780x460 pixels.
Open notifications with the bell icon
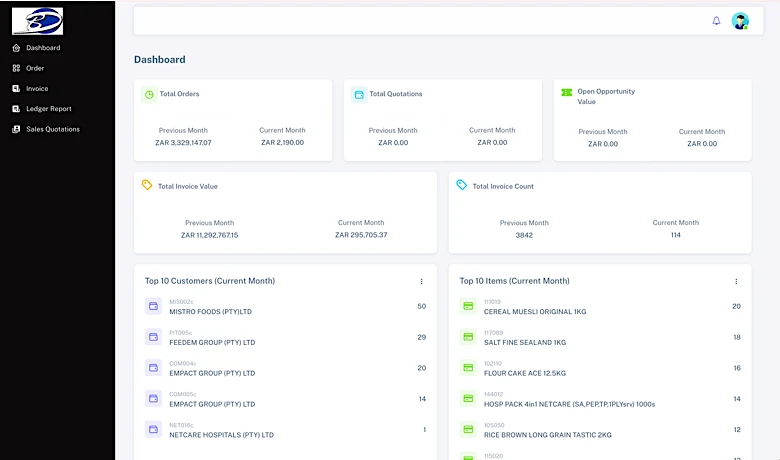coord(716,21)
